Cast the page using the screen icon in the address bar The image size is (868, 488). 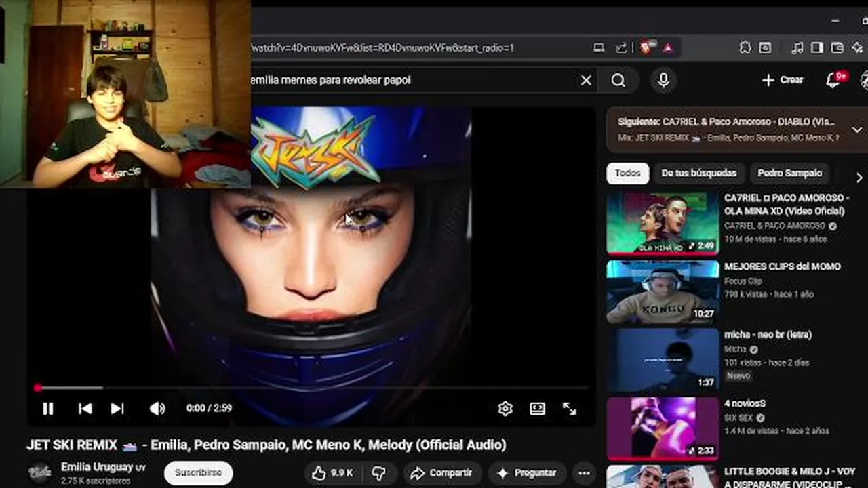pos(599,47)
